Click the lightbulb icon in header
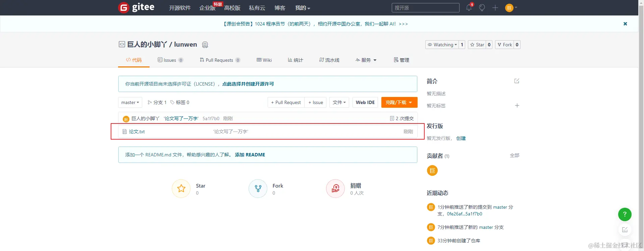 click(x=482, y=8)
